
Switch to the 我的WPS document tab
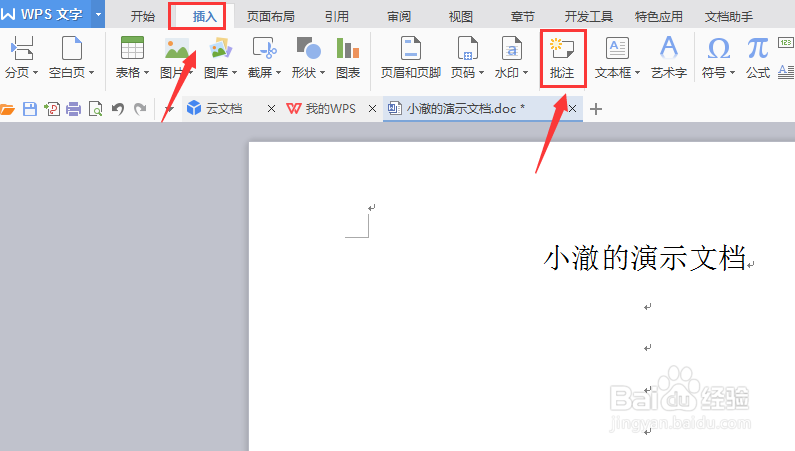click(330, 108)
